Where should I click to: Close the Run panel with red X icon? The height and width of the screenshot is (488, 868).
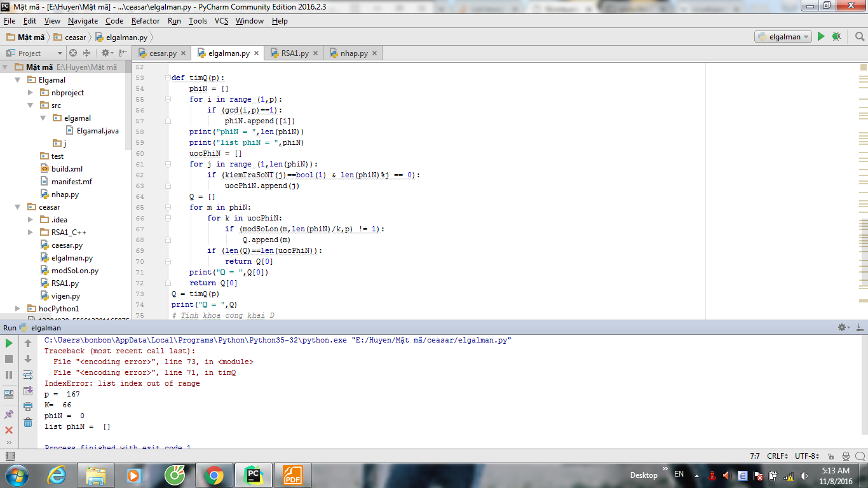[x=9, y=430]
